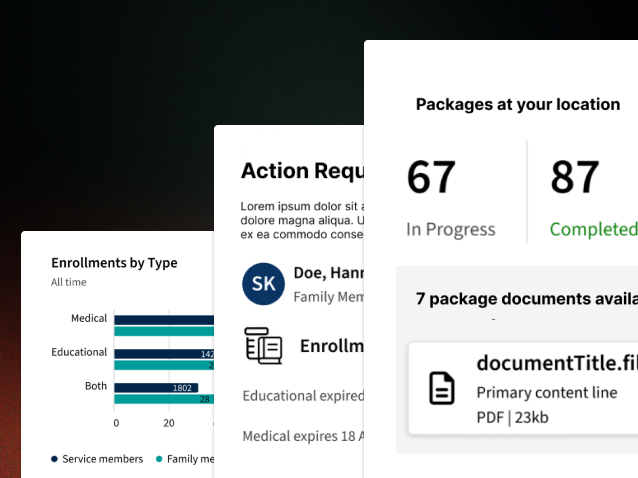Click the Educational expired notice

click(x=303, y=396)
